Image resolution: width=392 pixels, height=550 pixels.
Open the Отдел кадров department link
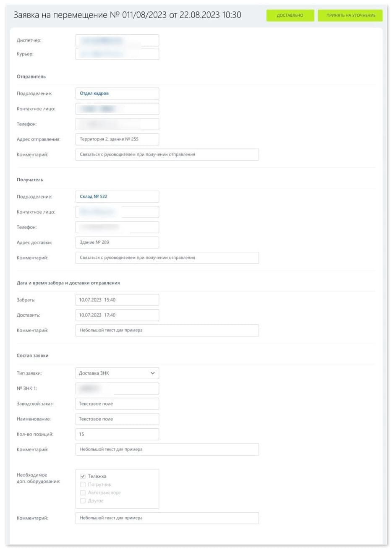[x=94, y=94]
